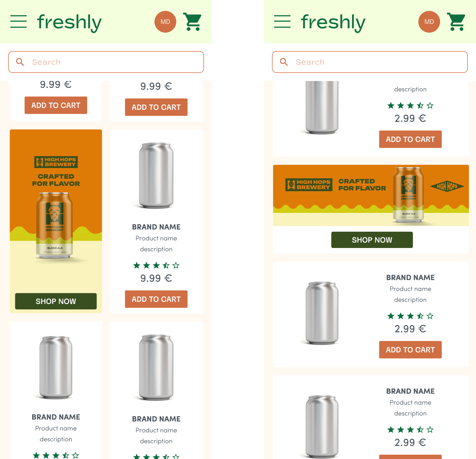This screenshot has width=476, height=459.
Task: Click the magnifier icon in left search bar
Action: [x=20, y=62]
